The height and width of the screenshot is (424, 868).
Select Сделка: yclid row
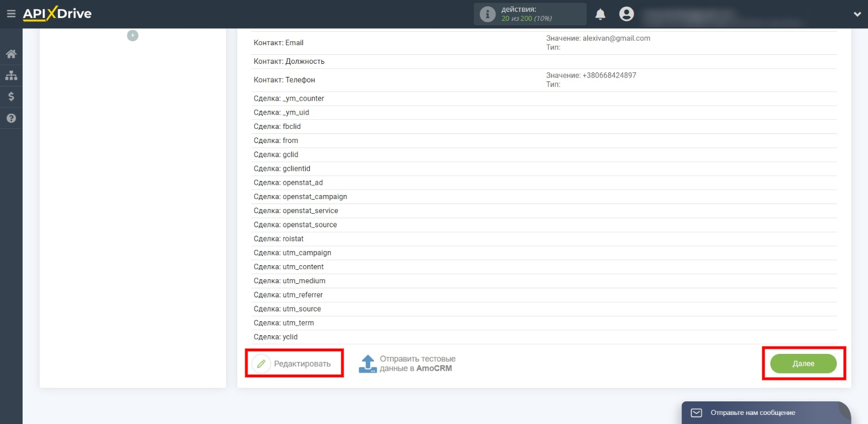(544, 337)
